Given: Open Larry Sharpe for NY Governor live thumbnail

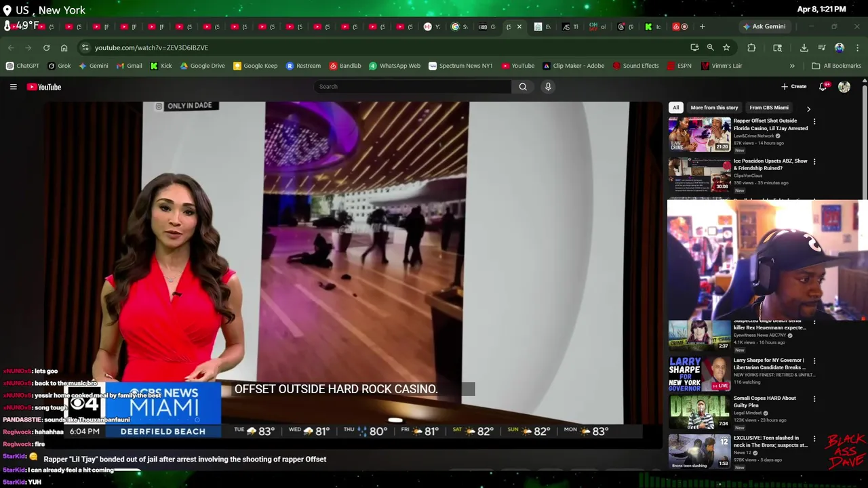Looking at the screenshot, I should pos(700,373).
